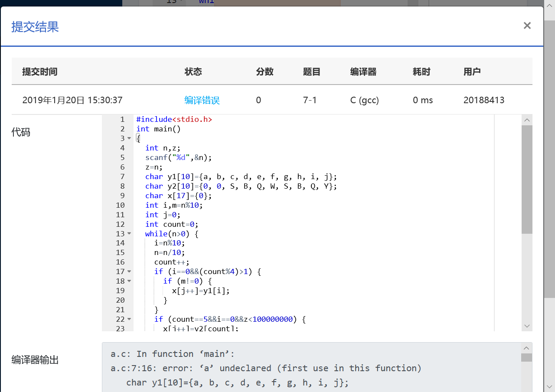This screenshot has width=555, height=392.
Task: Click the 编译器输出 section label
Action: coord(35,359)
